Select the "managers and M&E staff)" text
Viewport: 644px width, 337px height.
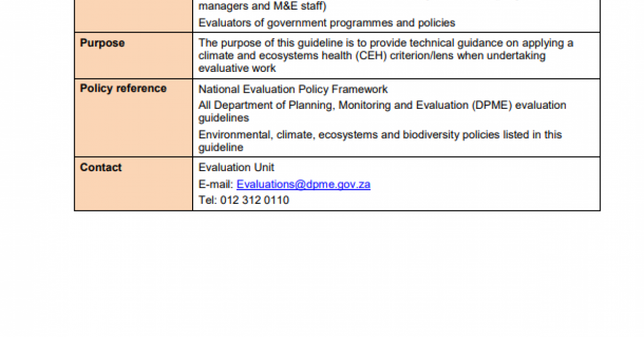coord(262,7)
